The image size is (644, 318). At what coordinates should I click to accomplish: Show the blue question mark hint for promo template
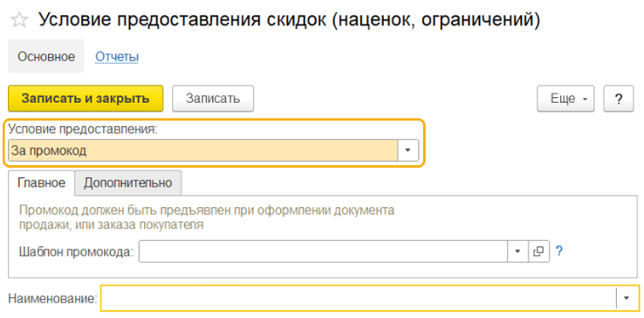[558, 251]
